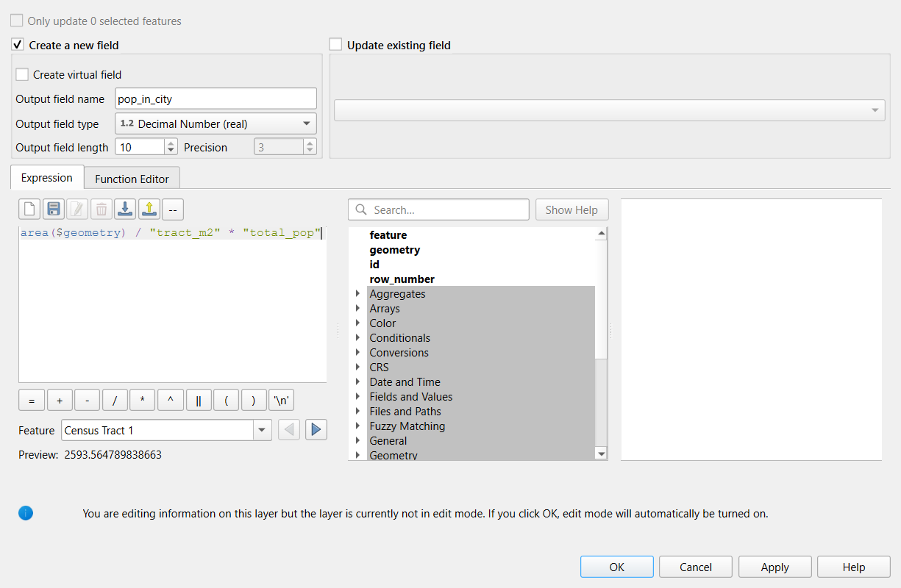Viewport: 901px width, 588px height.
Task: Go to the previous feature preview arrow
Action: coord(289,430)
